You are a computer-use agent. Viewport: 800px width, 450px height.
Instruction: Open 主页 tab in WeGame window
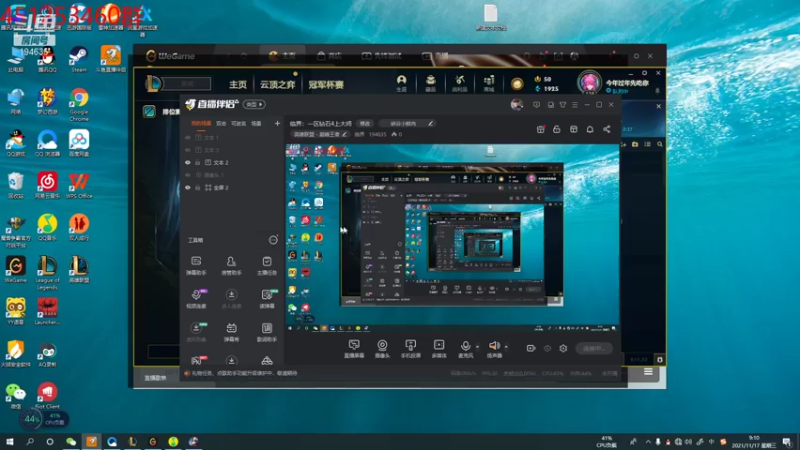(x=282, y=56)
